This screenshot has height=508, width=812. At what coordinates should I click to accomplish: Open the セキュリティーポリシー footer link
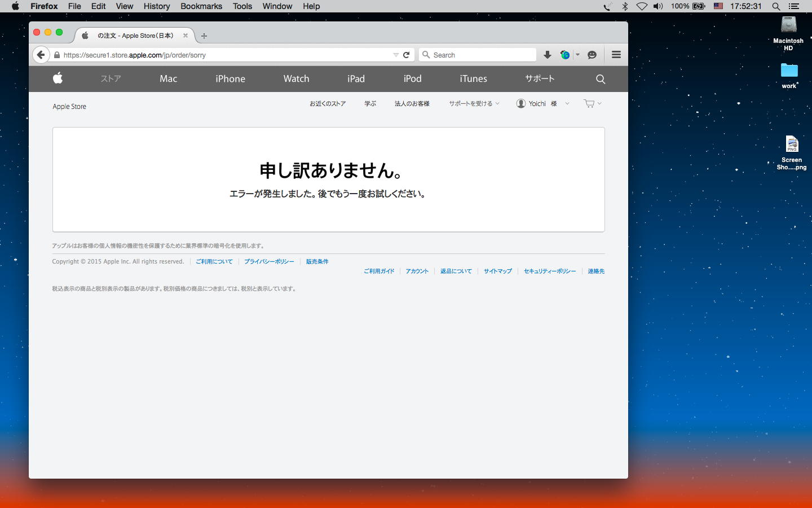pyautogui.click(x=550, y=271)
